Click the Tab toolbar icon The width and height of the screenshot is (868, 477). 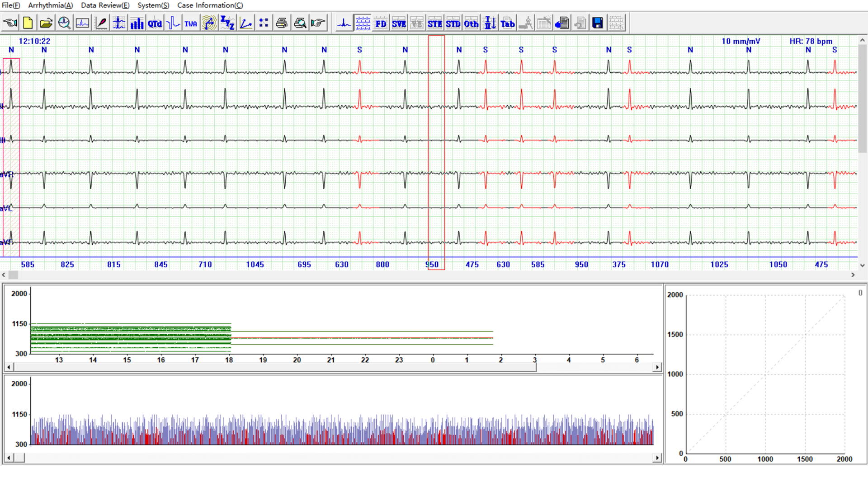507,23
